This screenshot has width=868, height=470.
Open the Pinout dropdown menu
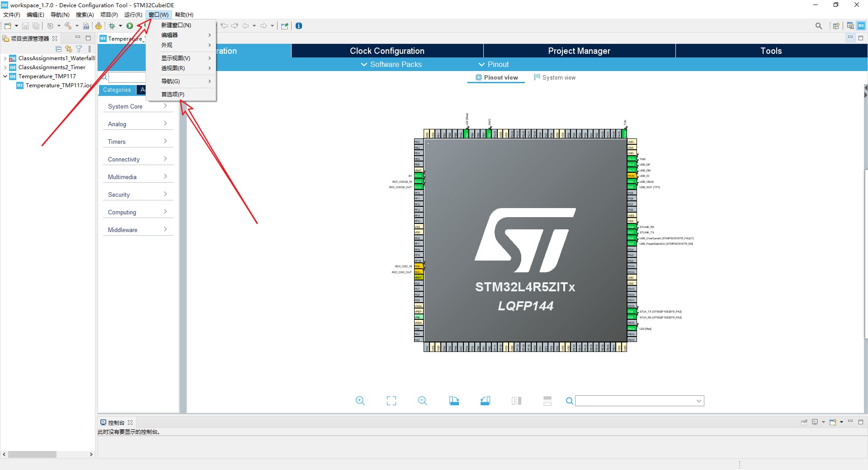pyautogui.click(x=494, y=64)
